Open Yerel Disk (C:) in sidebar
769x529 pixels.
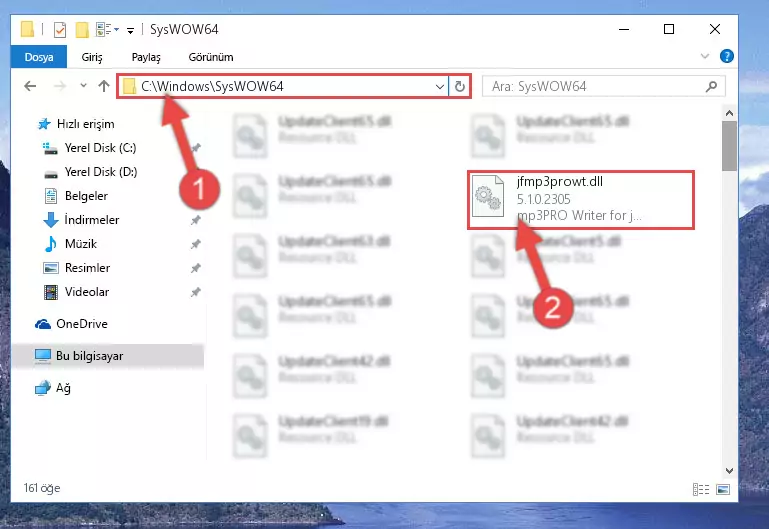(x=101, y=148)
